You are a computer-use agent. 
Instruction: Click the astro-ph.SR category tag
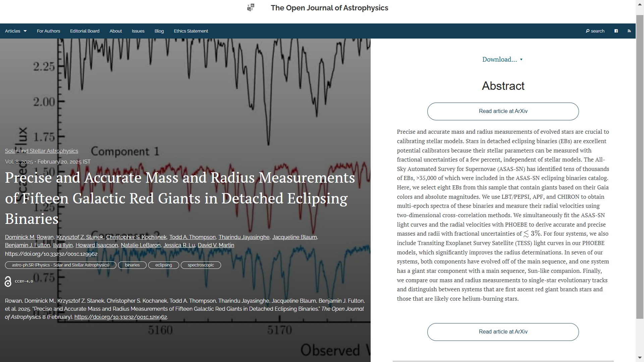pyautogui.click(x=60, y=265)
